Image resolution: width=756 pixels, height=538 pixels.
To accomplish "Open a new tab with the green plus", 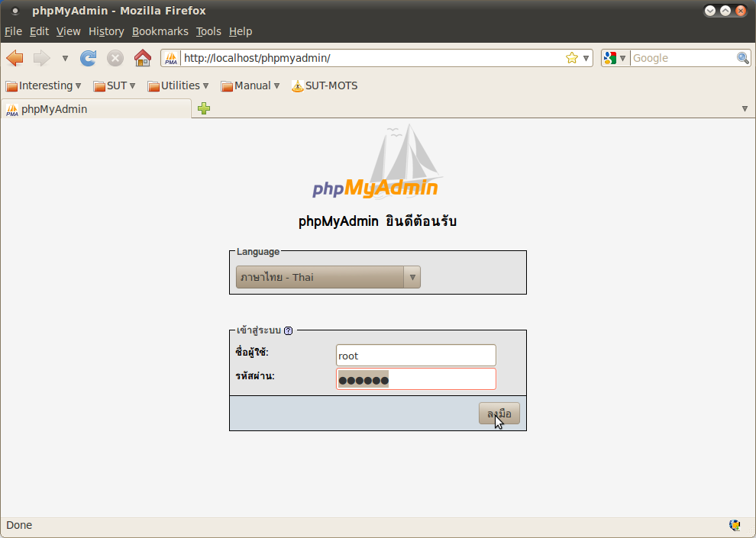I will pyautogui.click(x=204, y=108).
